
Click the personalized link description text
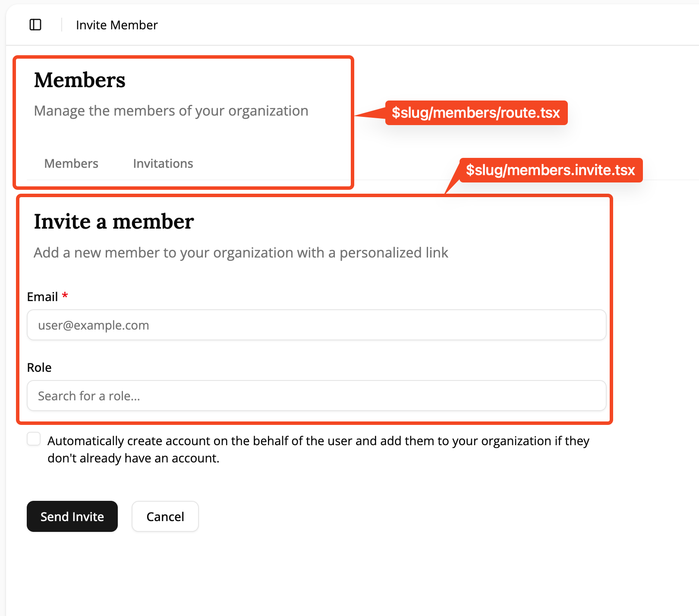click(x=241, y=253)
